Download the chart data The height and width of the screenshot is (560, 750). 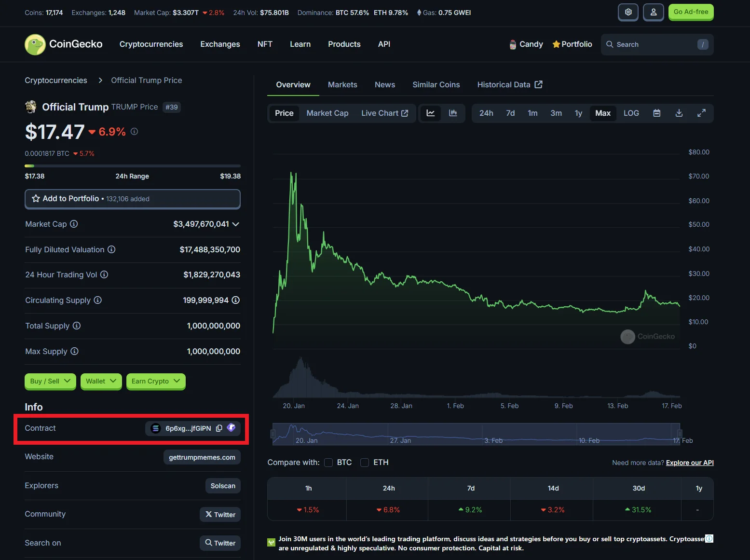coord(679,113)
